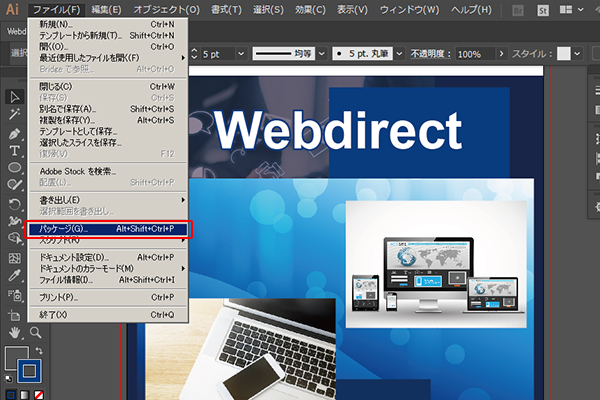The height and width of the screenshot is (400, 600).
Task: Reset default fill and stroke icon
Action: (8, 379)
